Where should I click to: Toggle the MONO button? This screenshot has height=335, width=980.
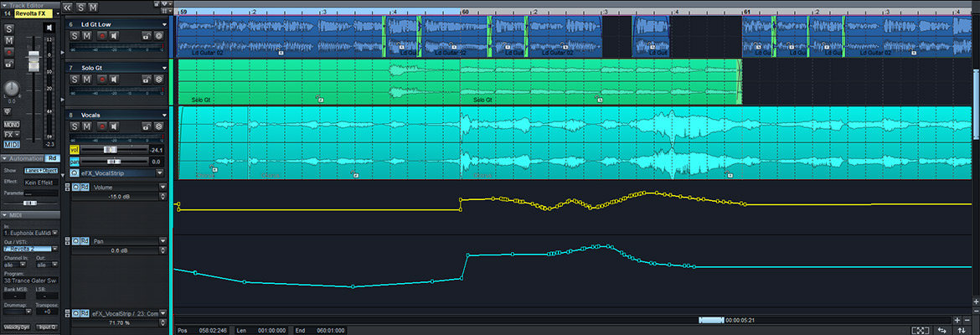11,125
